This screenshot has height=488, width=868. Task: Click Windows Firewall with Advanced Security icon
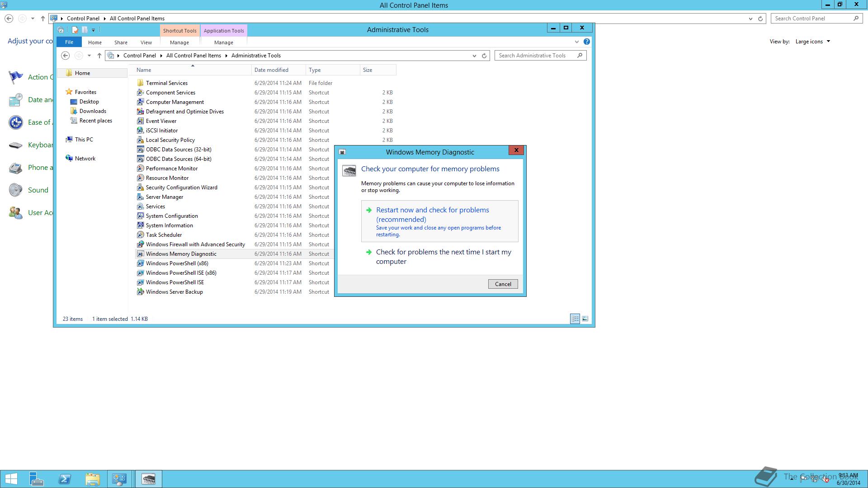pyautogui.click(x=140, y=244)
